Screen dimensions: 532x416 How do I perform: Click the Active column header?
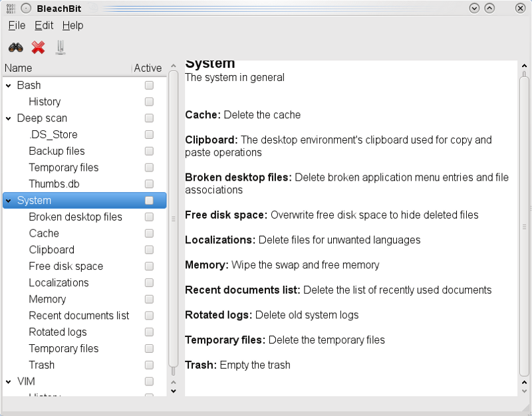point(148,68)
